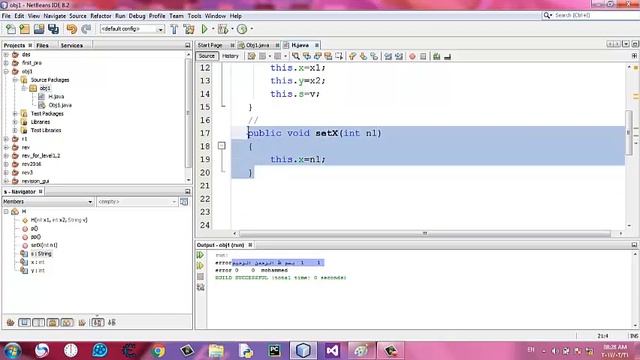This screenshot has width=640, height=360.
Task: Open Visual Studio from the taskbar
Action: pyautogui.click(x=333, y=351)
